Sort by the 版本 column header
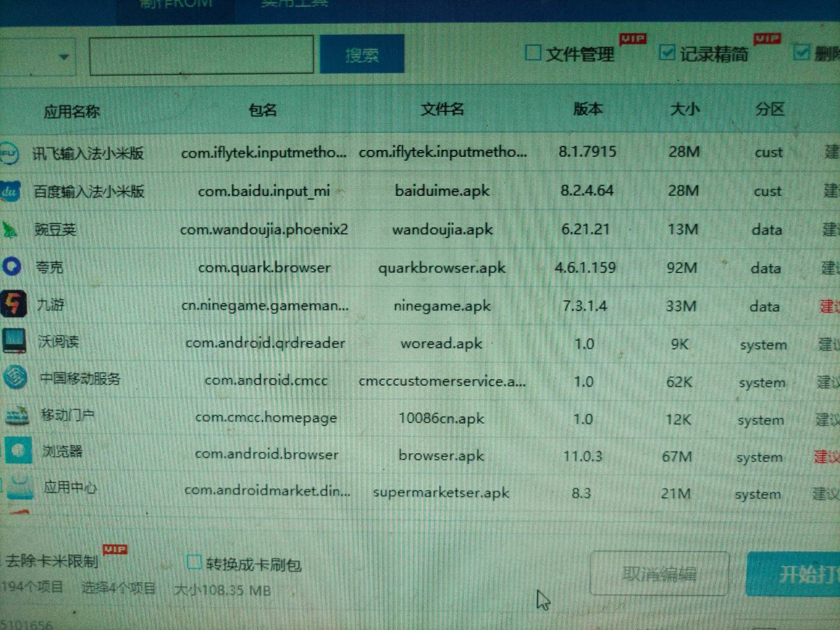The image size is (840, 630). (587, 108)
